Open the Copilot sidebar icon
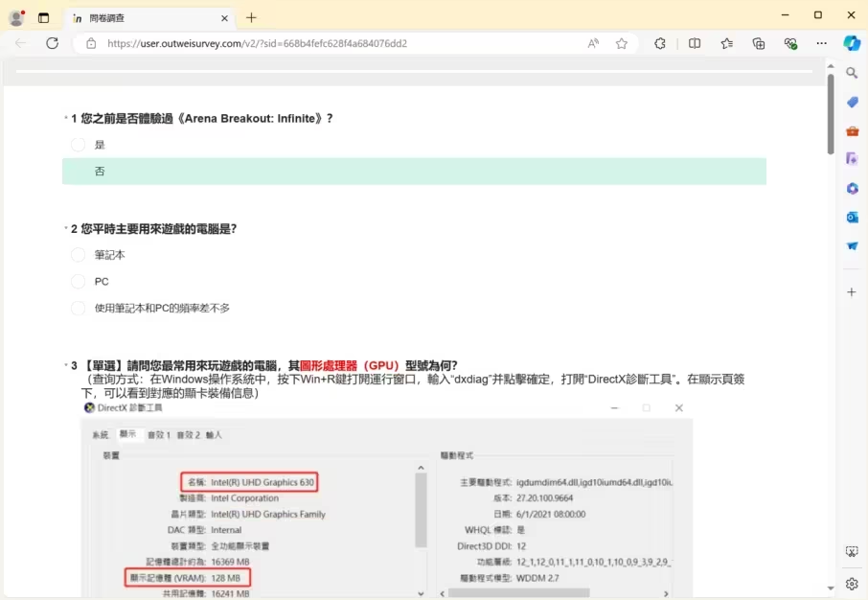 click(x=852, y=43)
